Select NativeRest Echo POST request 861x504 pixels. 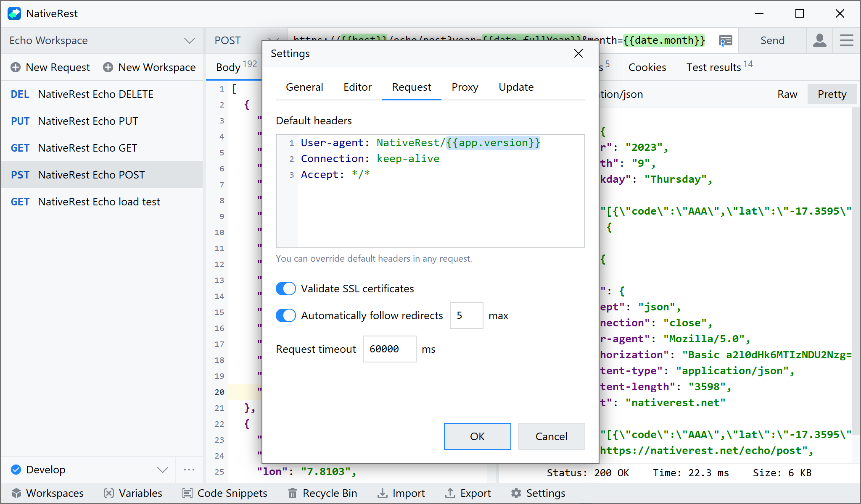coord(102,175)
